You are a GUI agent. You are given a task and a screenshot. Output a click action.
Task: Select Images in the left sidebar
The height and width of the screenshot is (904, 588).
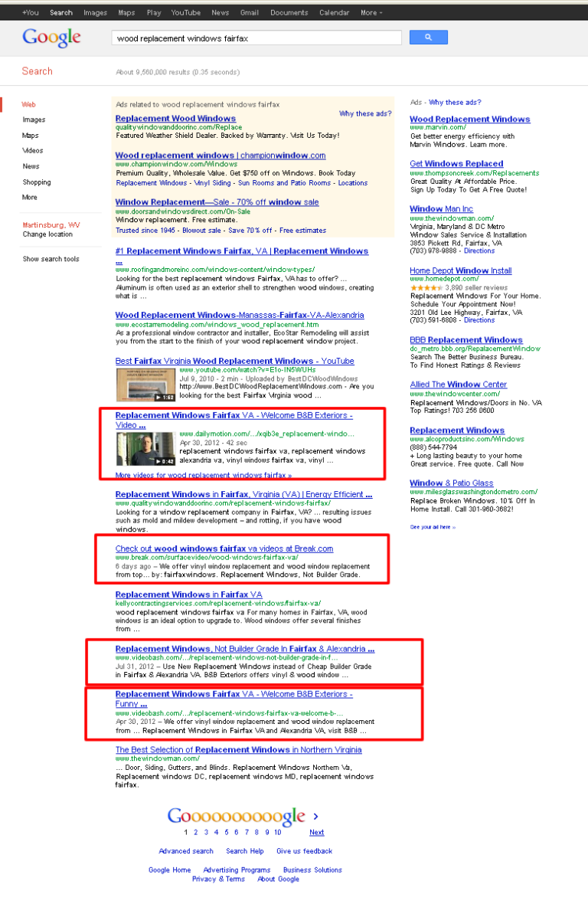34,120
